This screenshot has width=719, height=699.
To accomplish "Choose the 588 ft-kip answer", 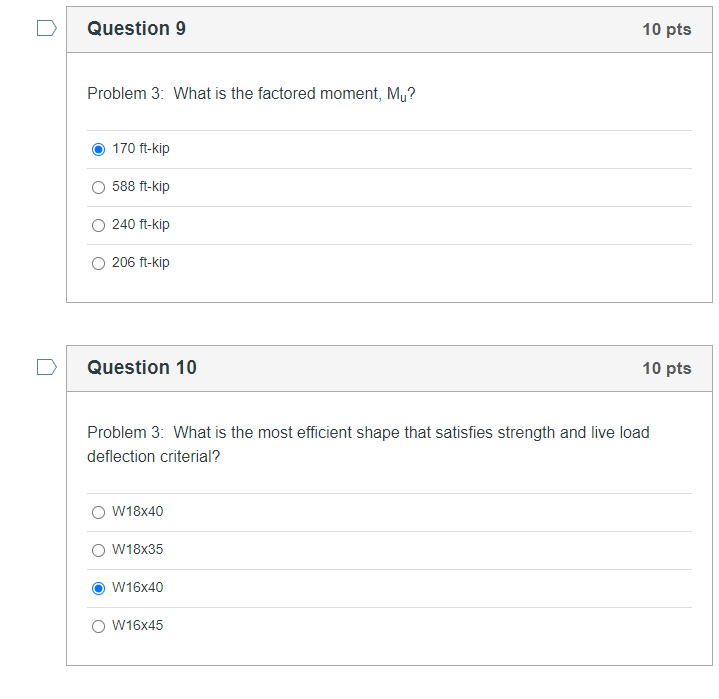I will point(98,187).
